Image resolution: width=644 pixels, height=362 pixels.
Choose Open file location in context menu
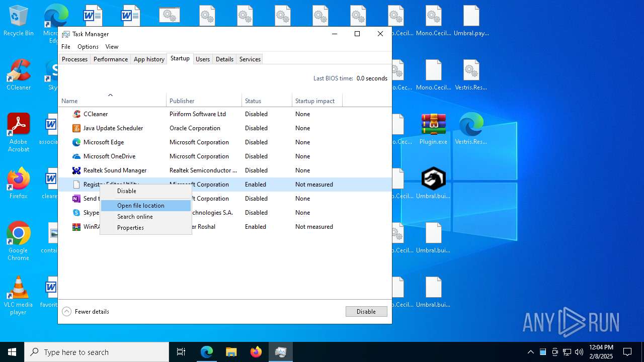click(146, 206)
